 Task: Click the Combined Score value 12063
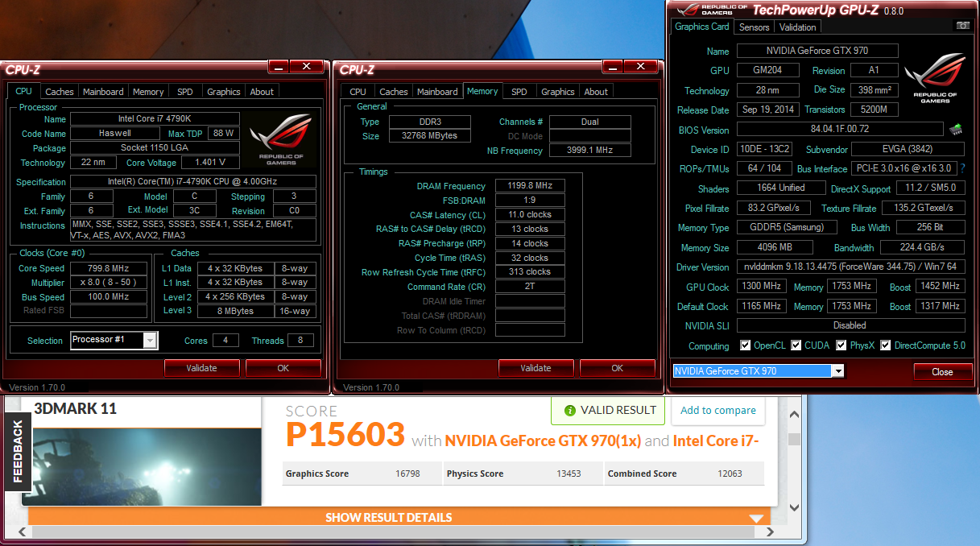[x=730, y=474]
